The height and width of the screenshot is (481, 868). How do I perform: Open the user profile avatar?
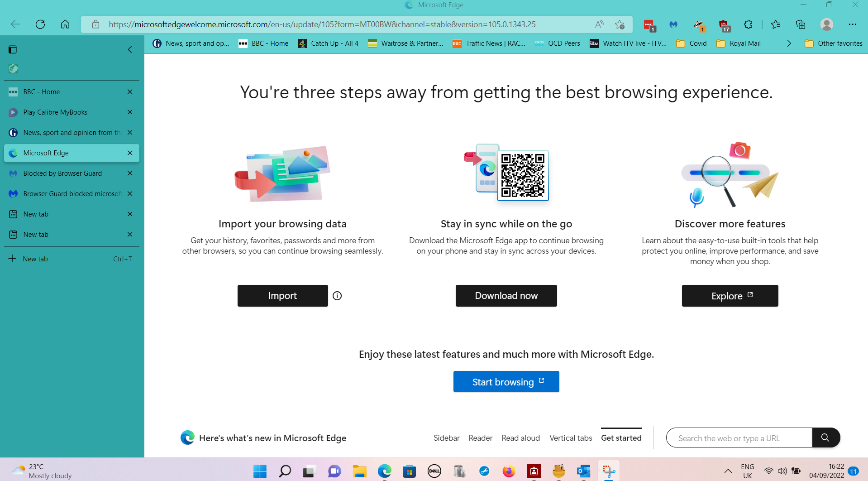(x=827, y=24)
